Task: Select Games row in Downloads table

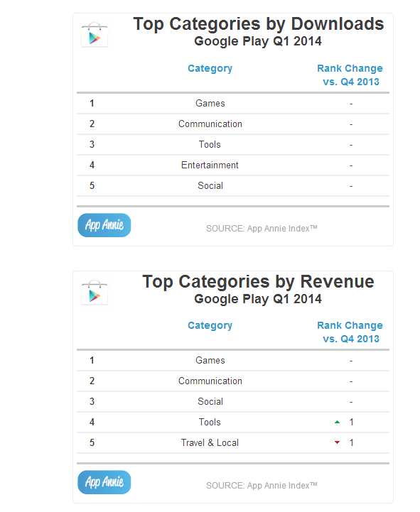Action: tap(233, 104)
